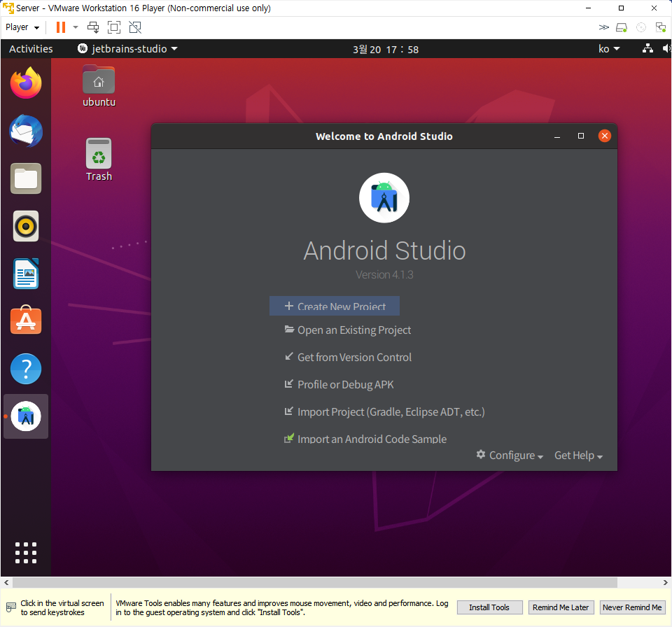Open the VMware Player menu
The width and height of the screenshot is (672, 627).
pos(22,27)
